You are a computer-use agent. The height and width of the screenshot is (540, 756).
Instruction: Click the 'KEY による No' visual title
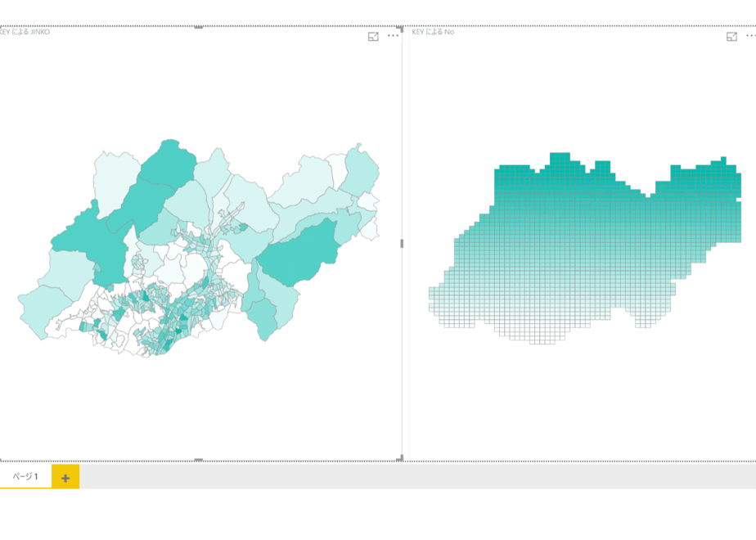433,32
